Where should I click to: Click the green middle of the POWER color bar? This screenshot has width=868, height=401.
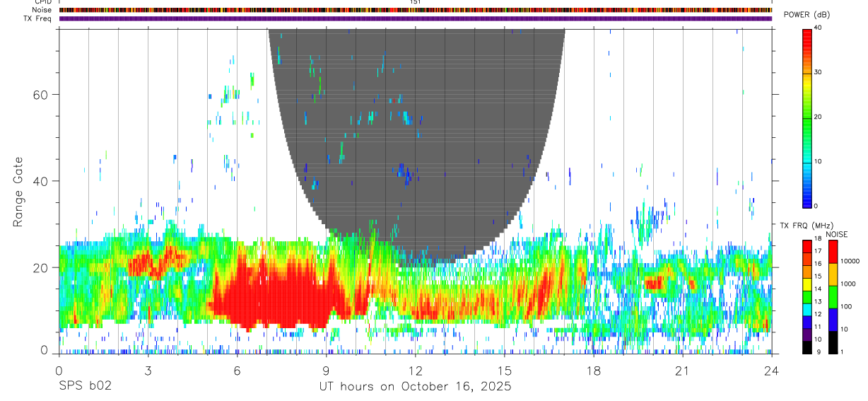807,117
